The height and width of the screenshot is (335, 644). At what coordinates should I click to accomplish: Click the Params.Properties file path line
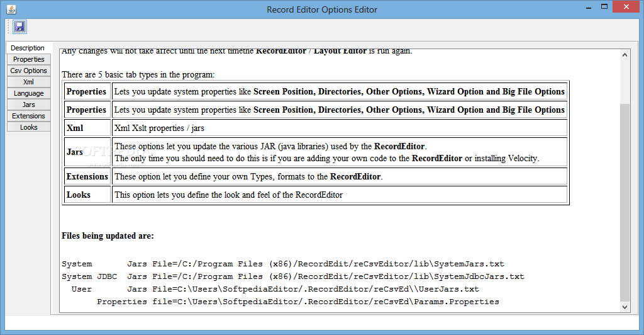point(298,302)
